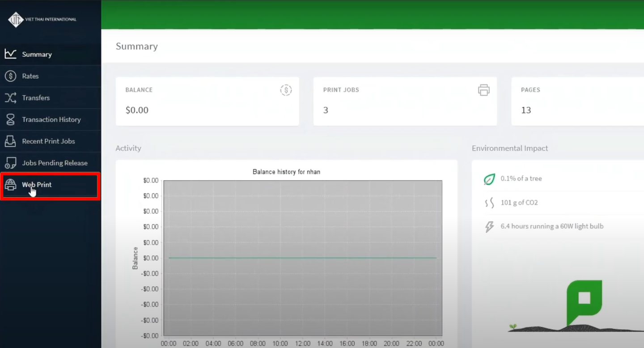The width and height of the screenshot is (644, 348).
Task: Click the dollar icon in Balance card
Action: pyautogui.click(x=286, y=90)
